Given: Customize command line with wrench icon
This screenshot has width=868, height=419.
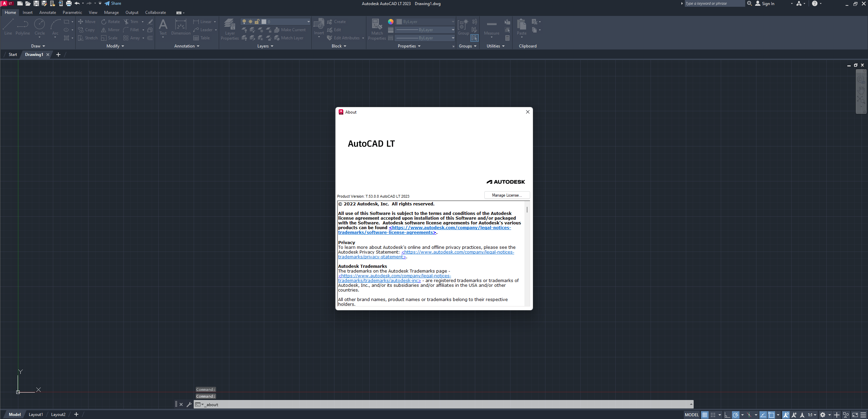Looking at the screenshot, I should coord(189,404).
